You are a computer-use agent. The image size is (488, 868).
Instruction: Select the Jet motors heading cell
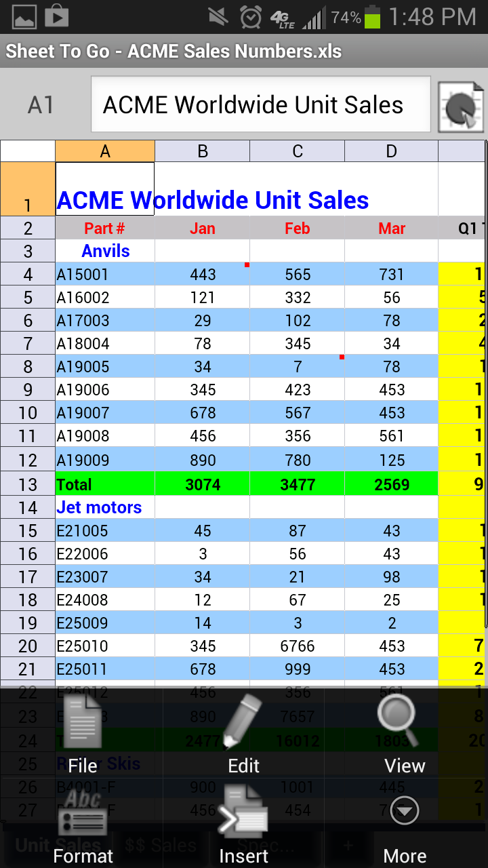click(x=105, y=507)
